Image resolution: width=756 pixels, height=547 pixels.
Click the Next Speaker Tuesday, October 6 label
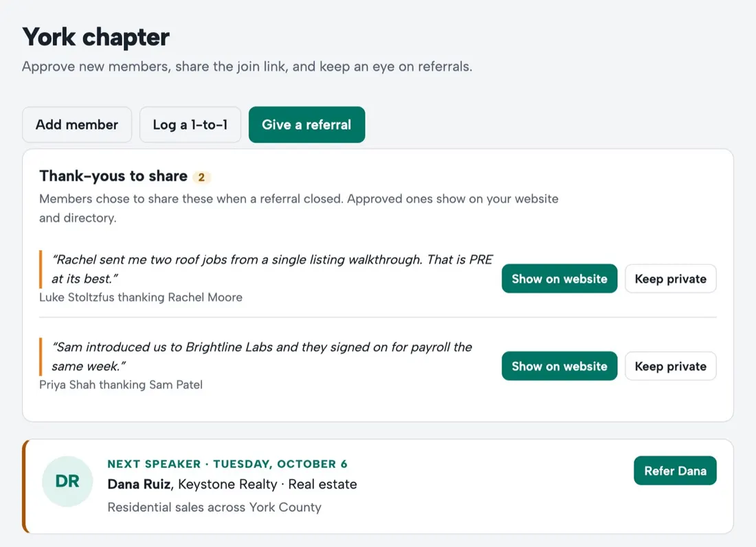point(227,464)
